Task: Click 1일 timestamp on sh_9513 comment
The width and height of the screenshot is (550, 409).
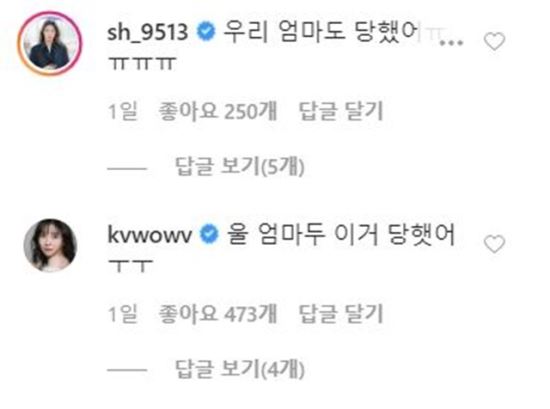Action: coord(122,112)
